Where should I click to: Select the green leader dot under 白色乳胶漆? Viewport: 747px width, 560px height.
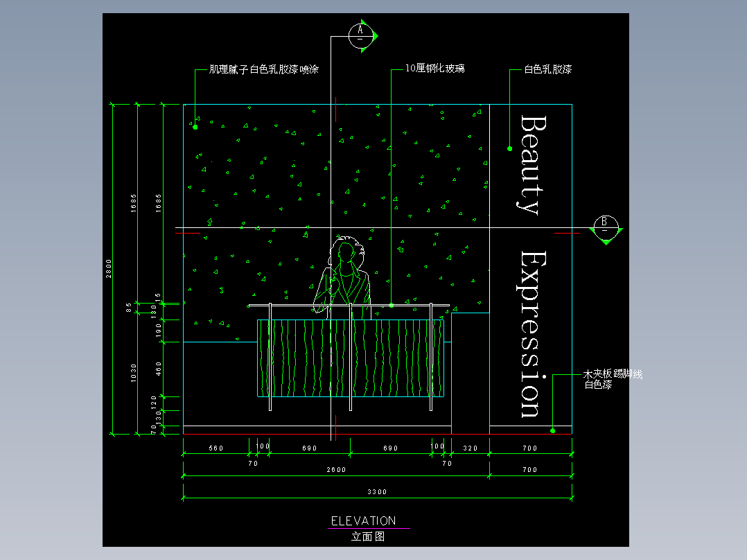click(x=510, y=149)
